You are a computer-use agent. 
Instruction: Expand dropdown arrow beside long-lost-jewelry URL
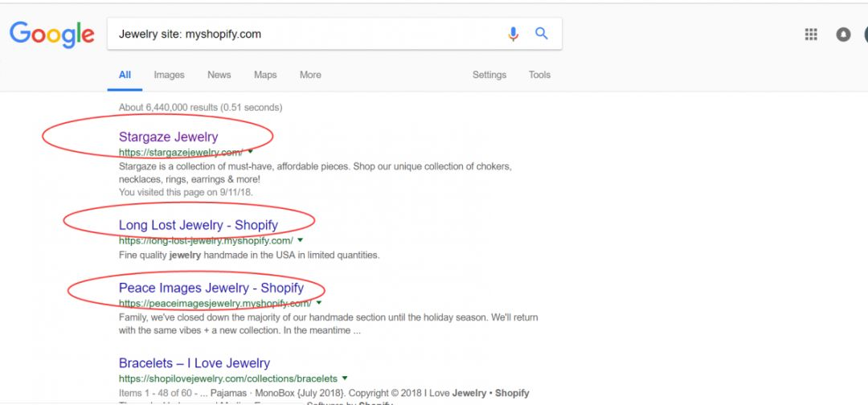[300, 240]
